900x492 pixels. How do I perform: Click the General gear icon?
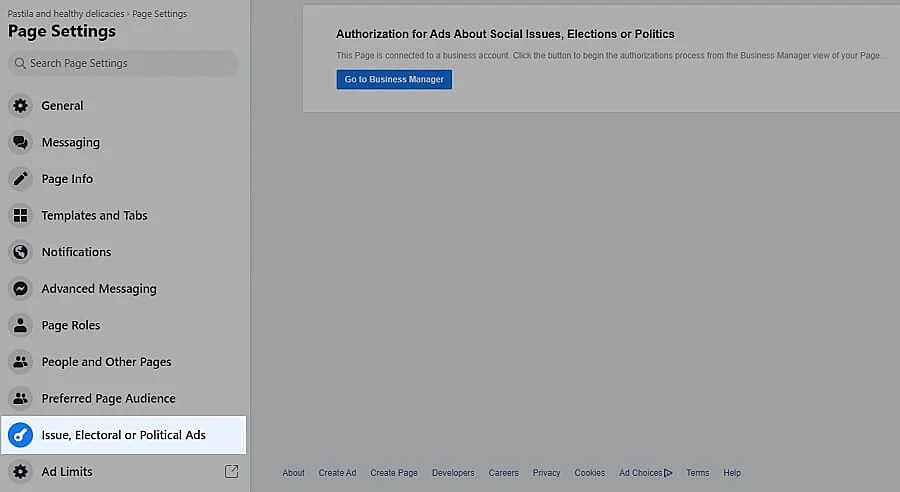pyautogui.click(x=20, y=106)
